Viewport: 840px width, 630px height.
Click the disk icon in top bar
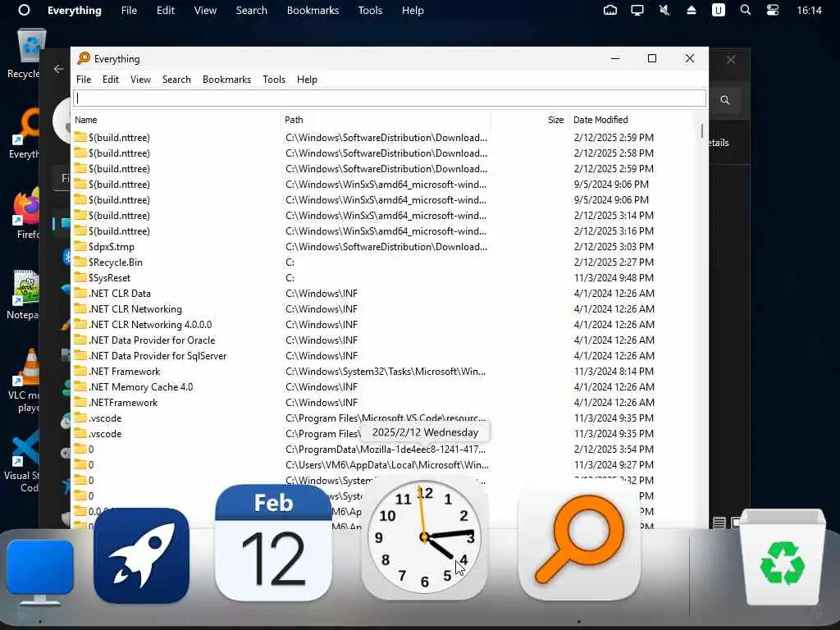coord(610,10)
